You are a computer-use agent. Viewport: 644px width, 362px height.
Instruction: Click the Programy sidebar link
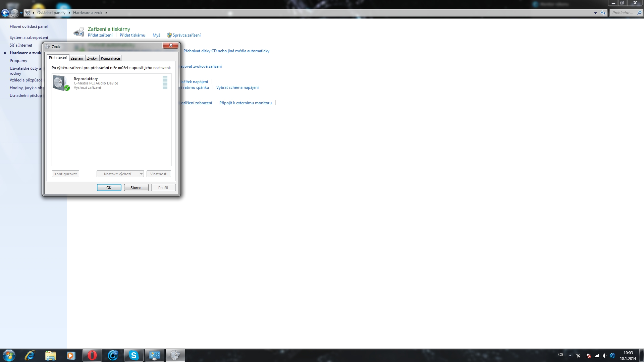[18, 61]
